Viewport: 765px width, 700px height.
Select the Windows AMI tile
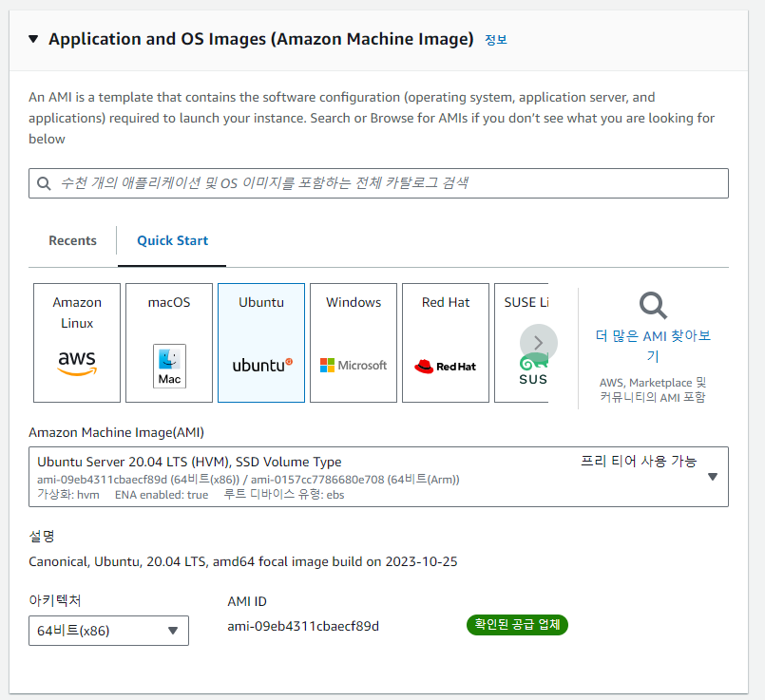coord(354,343)
